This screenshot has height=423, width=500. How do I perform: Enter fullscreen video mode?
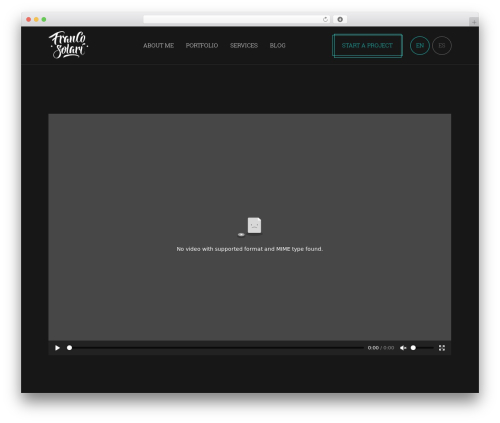point(442,348)
